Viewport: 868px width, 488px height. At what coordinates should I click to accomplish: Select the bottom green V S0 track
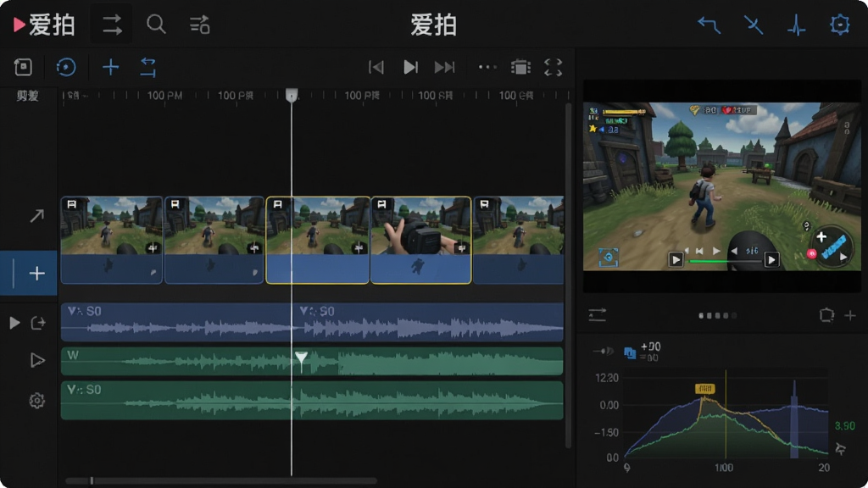coord(312,401)
